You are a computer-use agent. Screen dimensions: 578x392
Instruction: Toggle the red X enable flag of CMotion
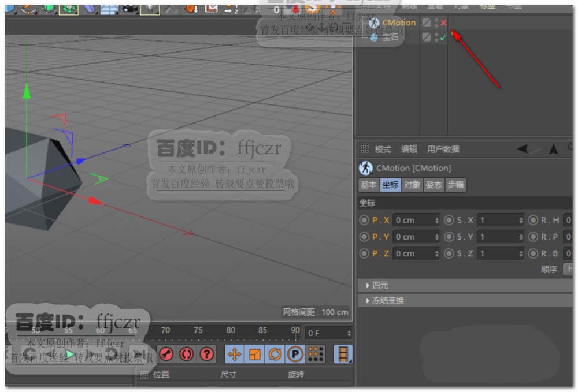443,23
